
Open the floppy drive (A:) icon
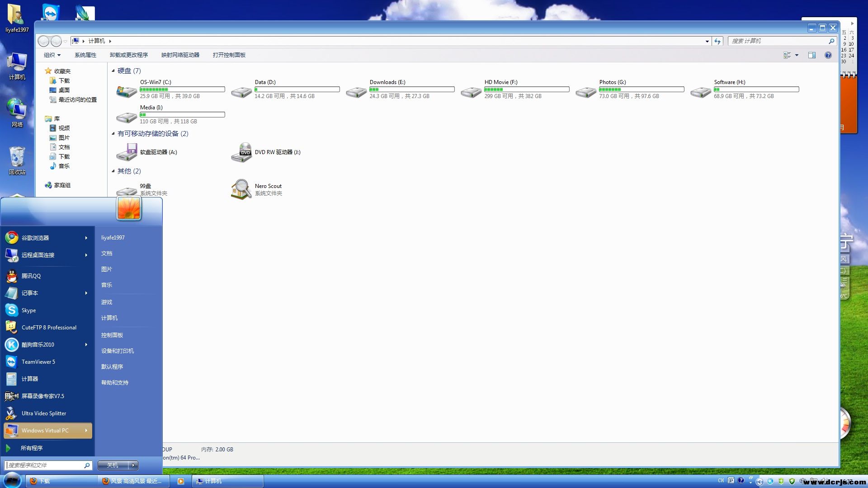click(x=127, y=153)
